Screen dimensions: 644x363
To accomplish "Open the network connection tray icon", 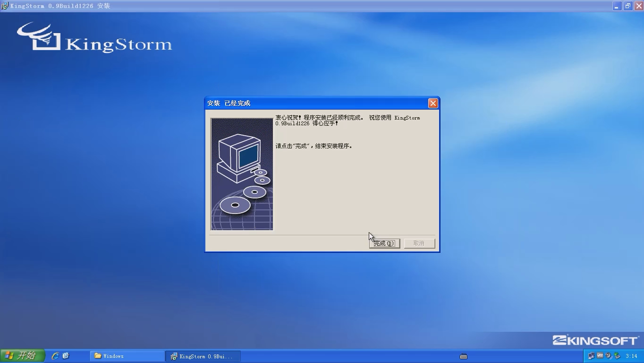I will [591, 356].
